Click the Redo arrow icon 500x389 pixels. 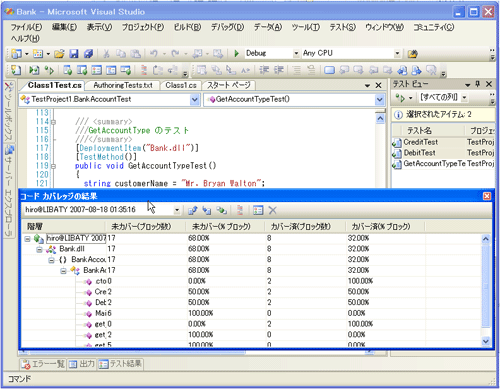click(175, 54)
